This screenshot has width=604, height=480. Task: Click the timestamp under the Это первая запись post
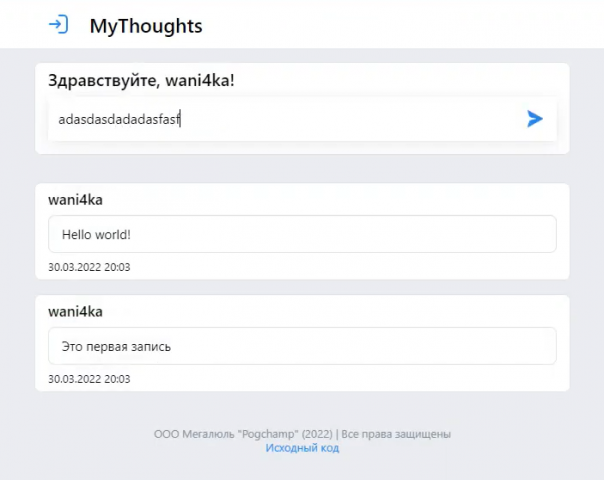[x=89, y=379]
